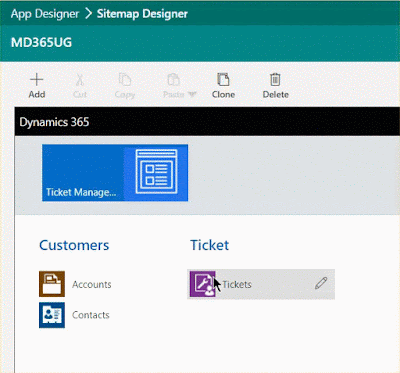Open the Paste dropdown arrow
Viewport: 400px width, 373px height.
(192, 94)
